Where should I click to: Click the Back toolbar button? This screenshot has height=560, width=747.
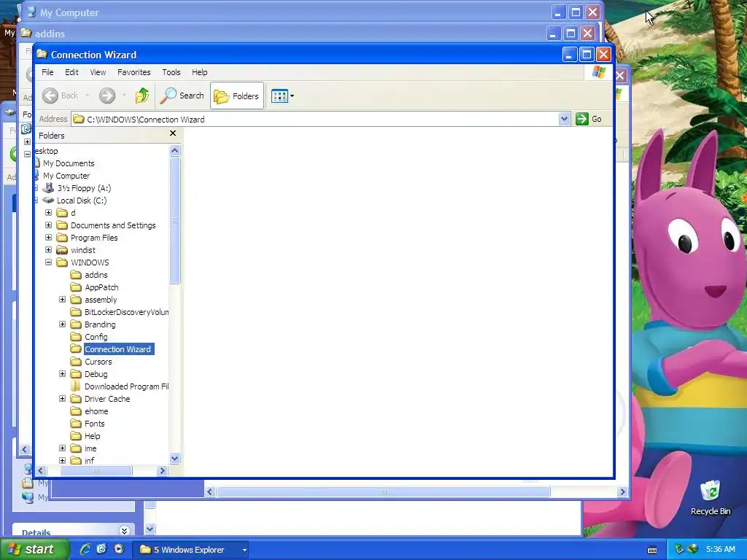(61, 96)
